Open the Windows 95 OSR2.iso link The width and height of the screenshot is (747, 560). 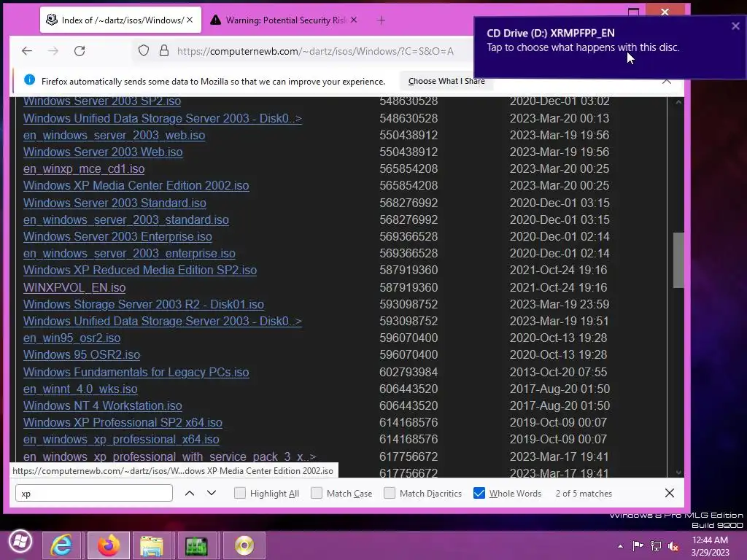[82, 355]
